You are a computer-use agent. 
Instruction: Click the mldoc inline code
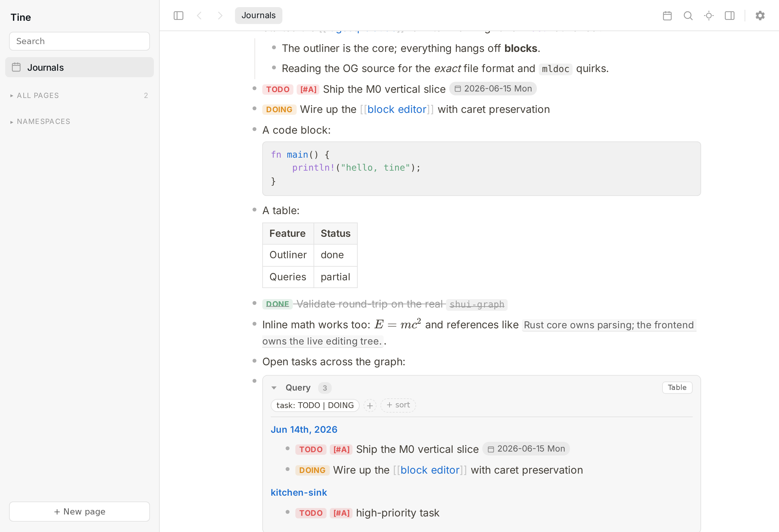pos(555,69)
